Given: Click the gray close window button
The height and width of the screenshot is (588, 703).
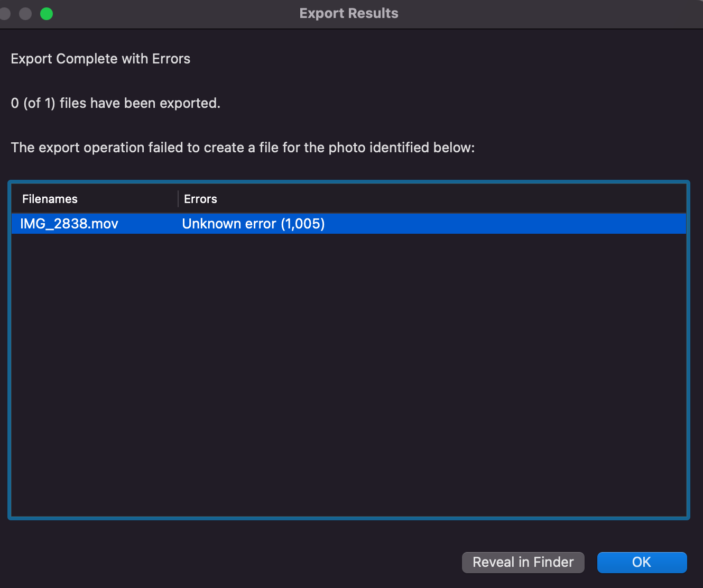Looking at the screenshot, I should pyautogui.click(x=5, y=14).
